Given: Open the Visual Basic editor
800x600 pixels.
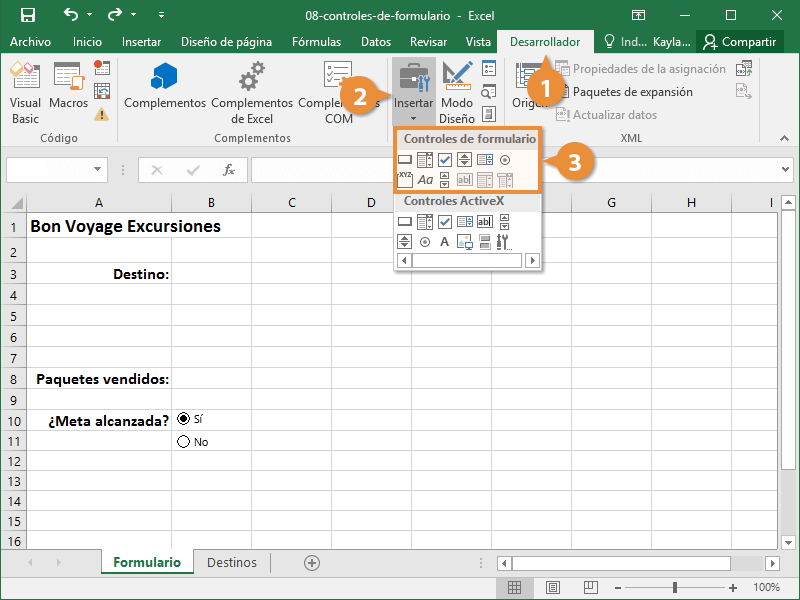Looking at the screenshot, I should point(25,93).
